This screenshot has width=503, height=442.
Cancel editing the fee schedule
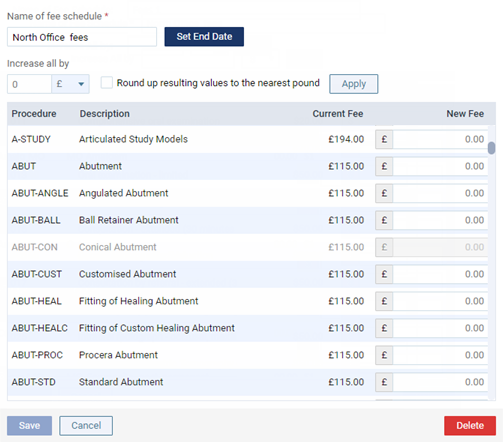(86, 426)
